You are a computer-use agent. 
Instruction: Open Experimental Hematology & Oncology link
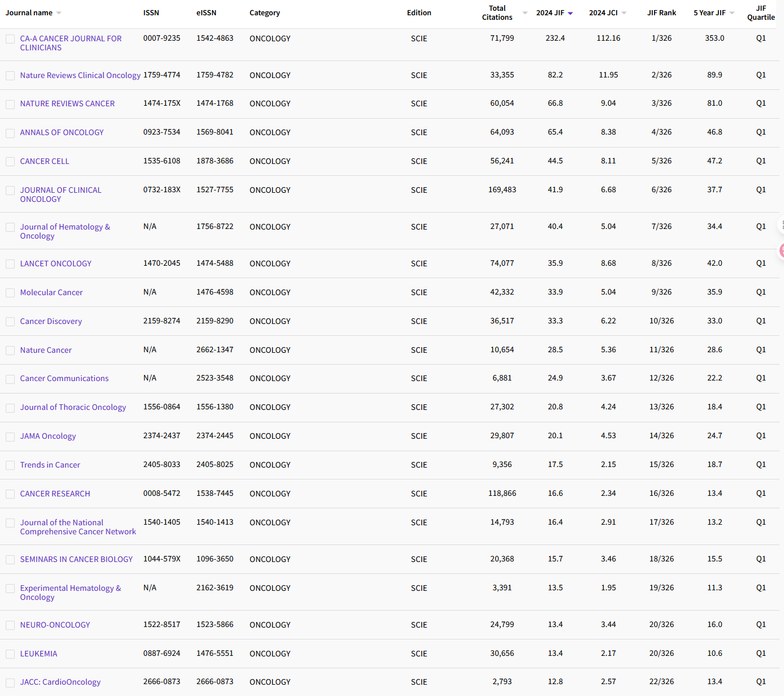[x=71, y=593]
